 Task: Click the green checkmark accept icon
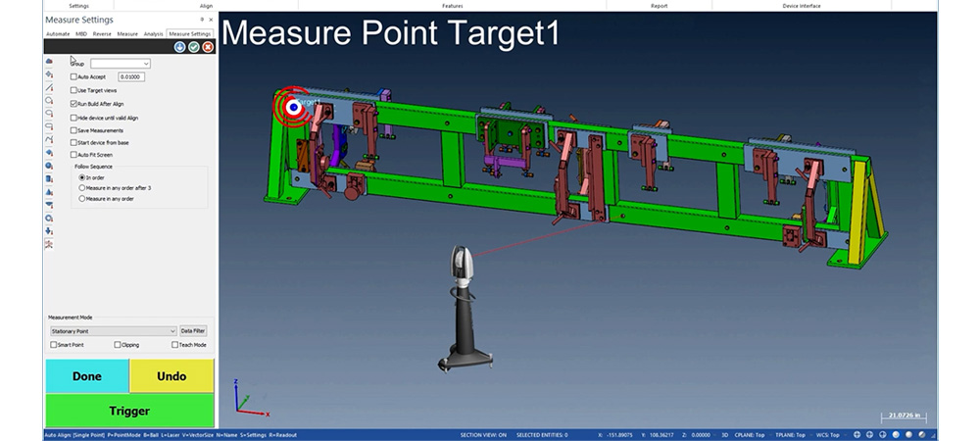pos(194,47)
